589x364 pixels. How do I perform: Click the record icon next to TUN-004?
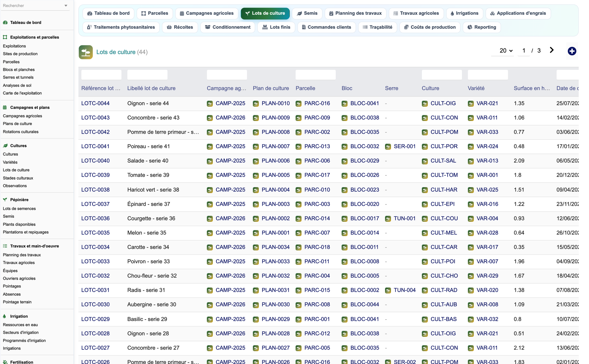coord(388,290)
